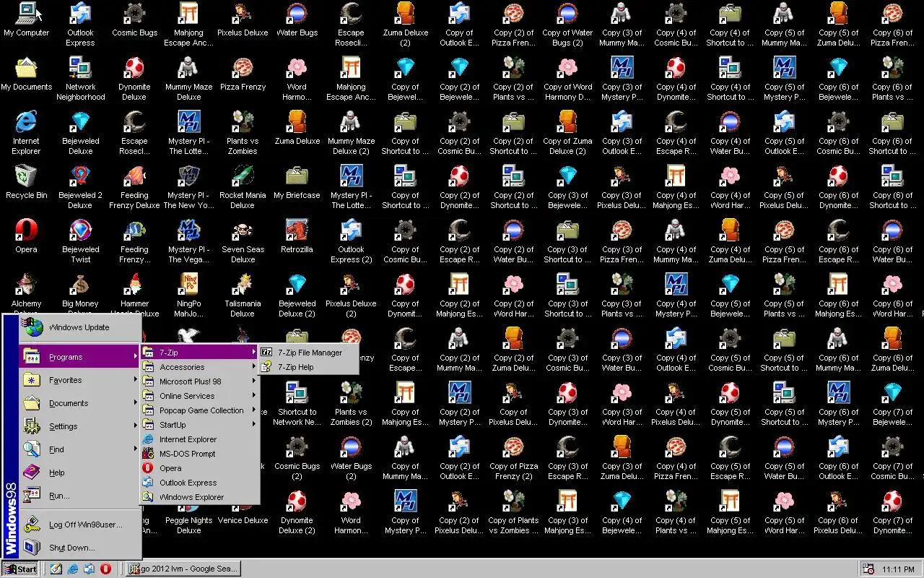
Task: Launch Outlook Express from Quick Launch bar
Action: [89, 569]
